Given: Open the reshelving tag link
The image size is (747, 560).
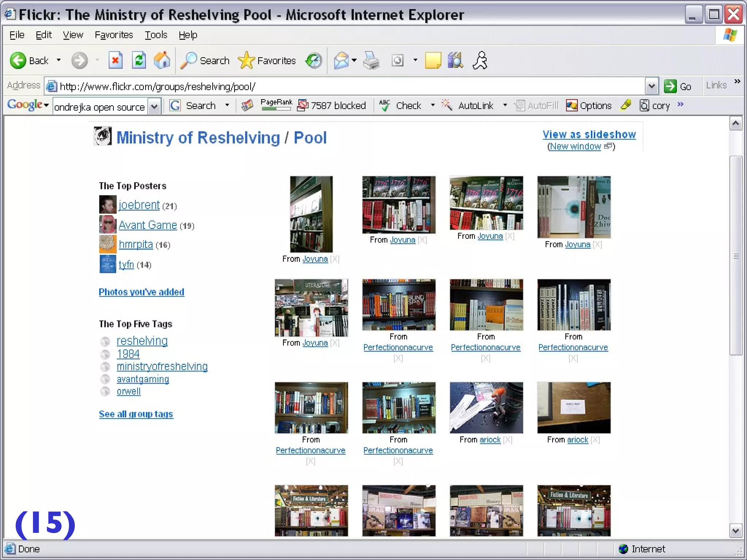Looking at the screenshot, I should tap(142, 341).
